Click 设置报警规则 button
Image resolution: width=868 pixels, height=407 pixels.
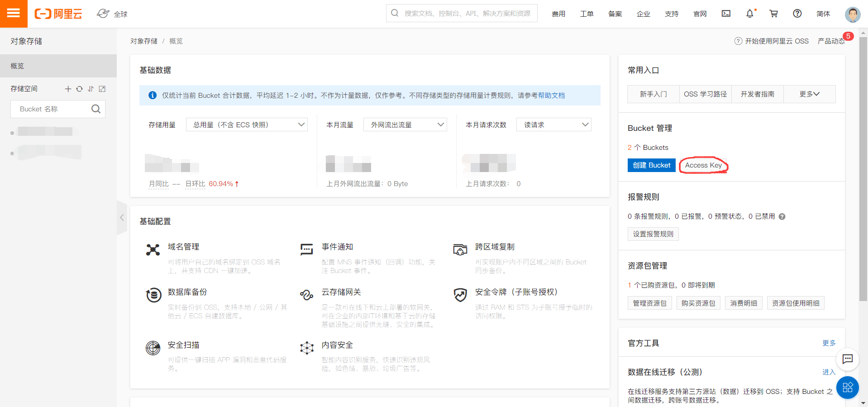(x=653, y=234)
